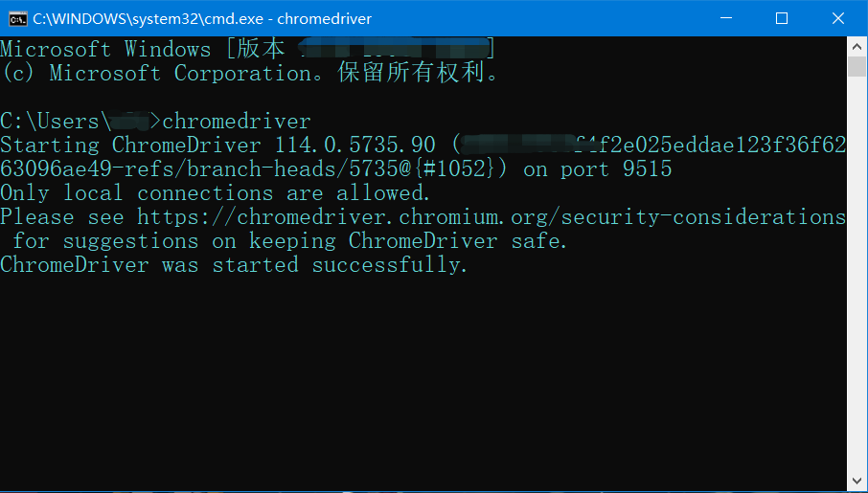Click 'Only local connections are allowed' text

(216, 193)
